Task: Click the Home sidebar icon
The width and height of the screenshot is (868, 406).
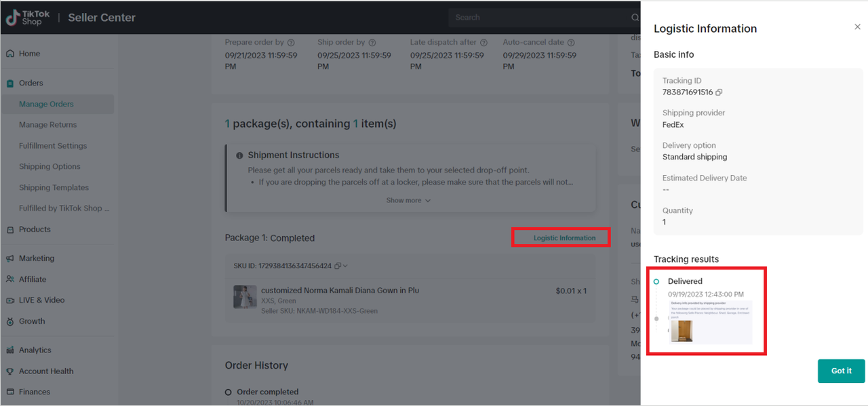Action: (10, 54)
